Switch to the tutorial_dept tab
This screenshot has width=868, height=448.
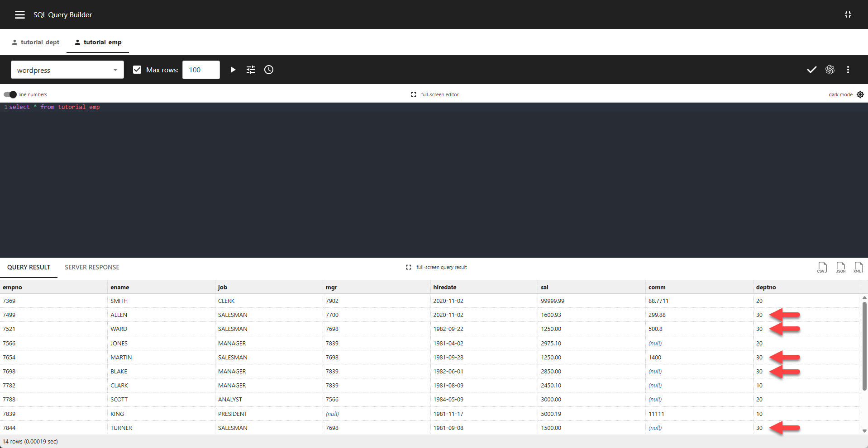[40, 42]
